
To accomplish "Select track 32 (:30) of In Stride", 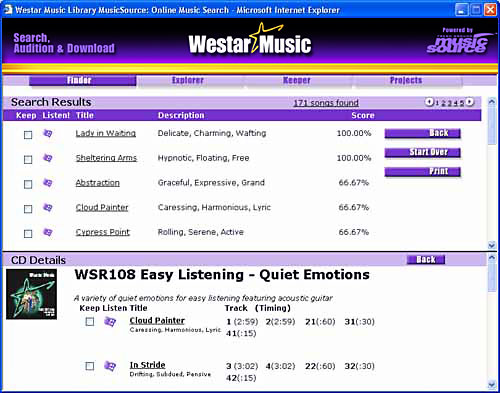I will tap(360, 366).
